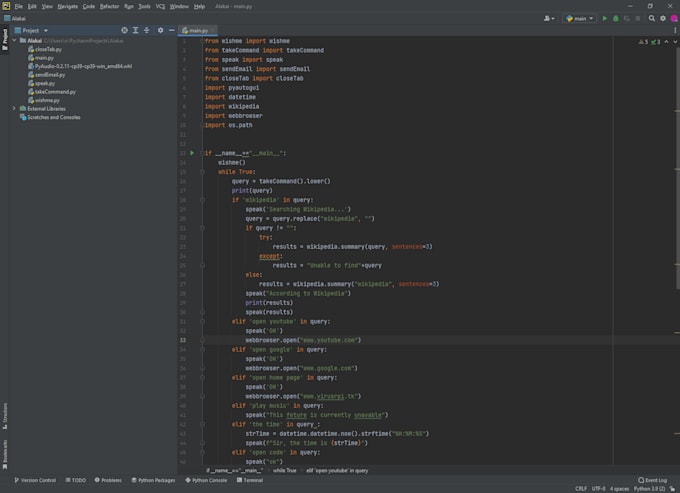Click the Stop square icon

[638, 18]
